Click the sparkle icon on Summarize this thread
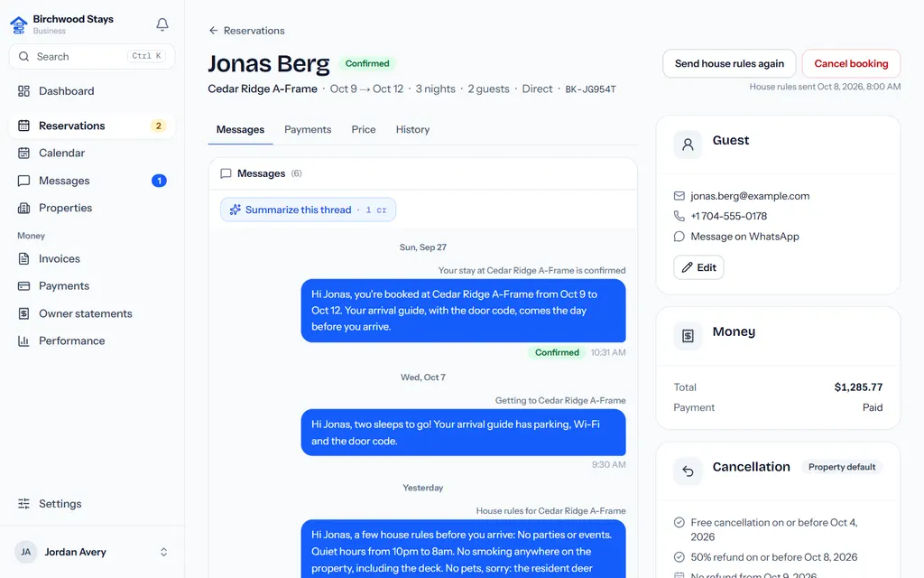 tap(236, 210)
